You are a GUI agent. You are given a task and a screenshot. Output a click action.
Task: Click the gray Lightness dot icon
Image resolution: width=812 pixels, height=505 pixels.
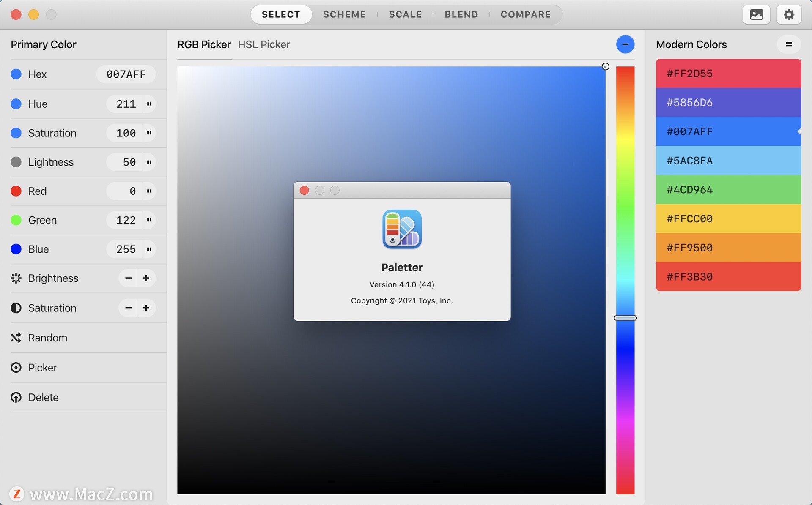point(16,162)
